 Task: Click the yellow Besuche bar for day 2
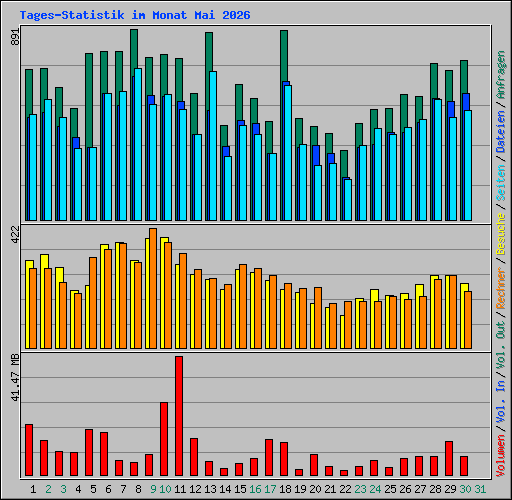pos(44,301)
